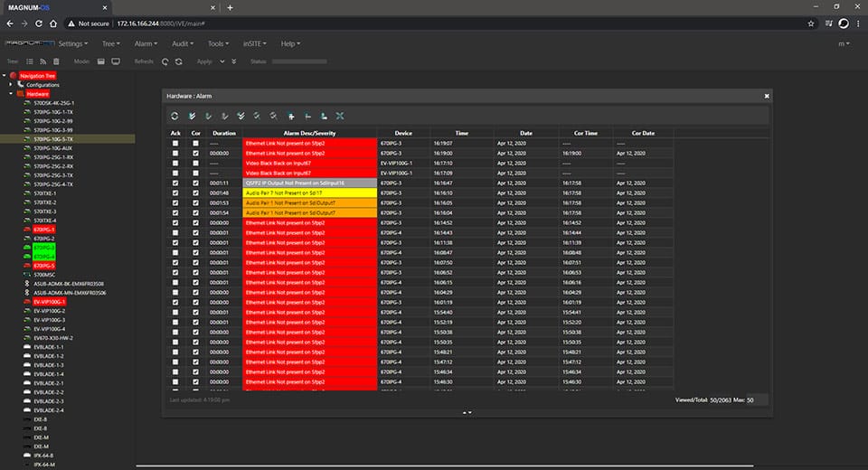Select the yellow Audio Pair 7 alarm cell
The height and width of the screenshot is (470, 868).
coord(310,193)
